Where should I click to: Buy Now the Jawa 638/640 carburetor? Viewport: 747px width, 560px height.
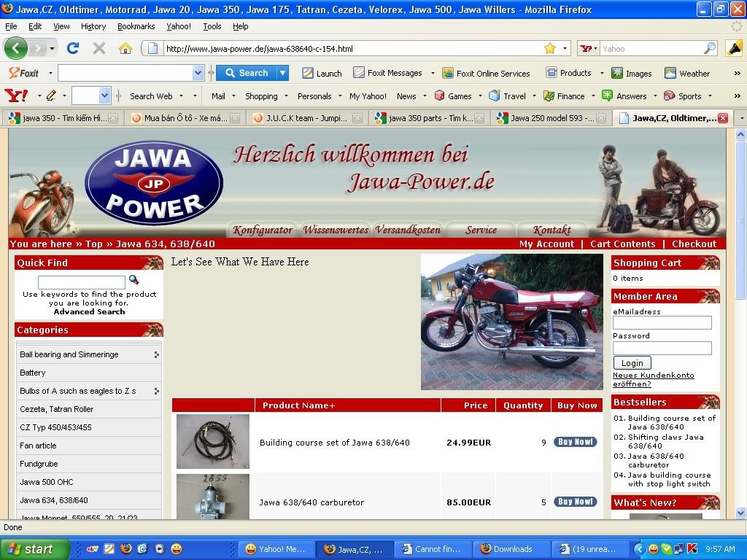575,502
